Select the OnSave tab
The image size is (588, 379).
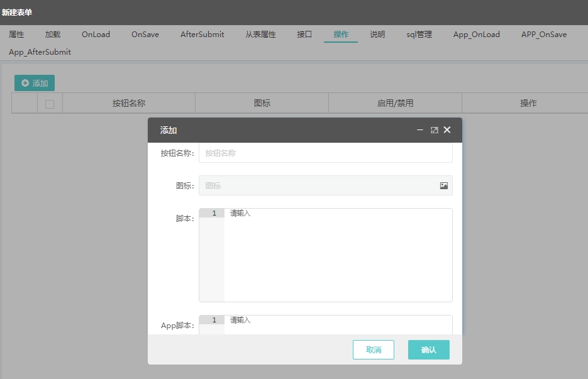click(x=145, y=35)
